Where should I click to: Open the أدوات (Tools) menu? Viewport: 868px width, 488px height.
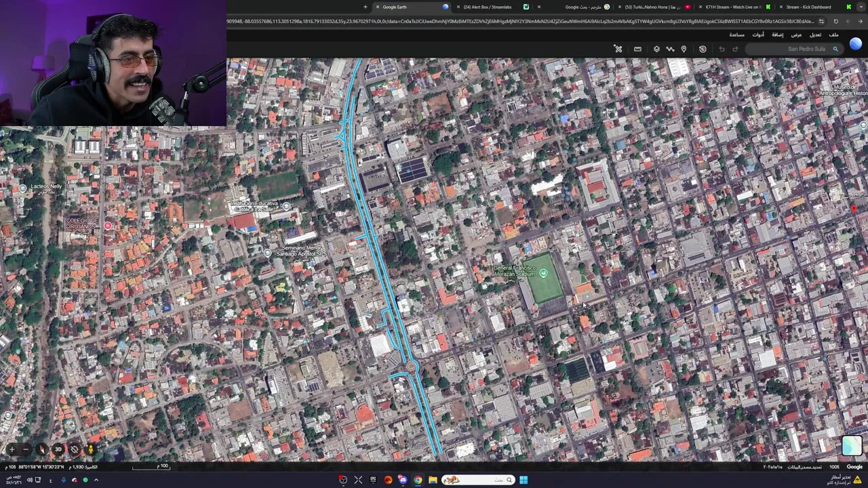[758, 35]
